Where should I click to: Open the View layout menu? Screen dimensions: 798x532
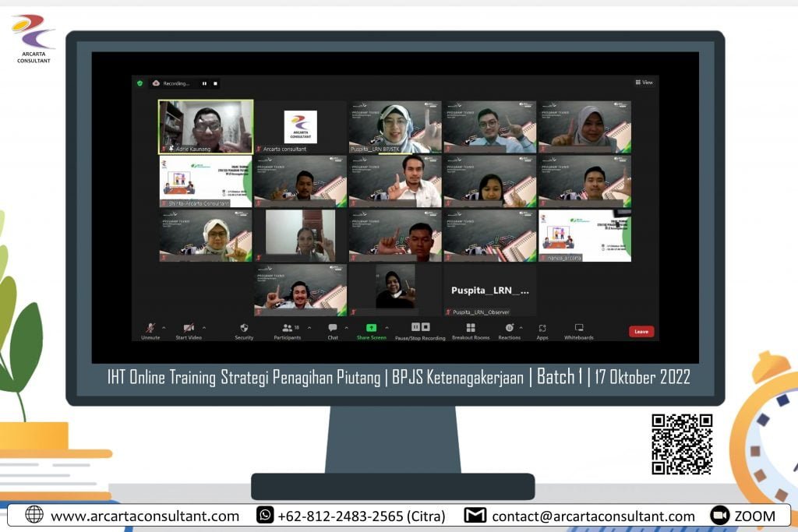pyautogui.click(x=644, y=83)
